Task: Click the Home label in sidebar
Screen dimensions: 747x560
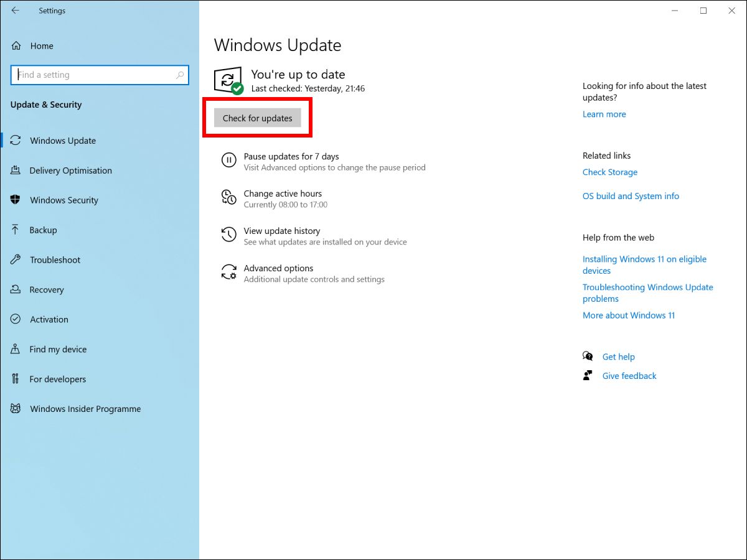Action: point(42,46)
